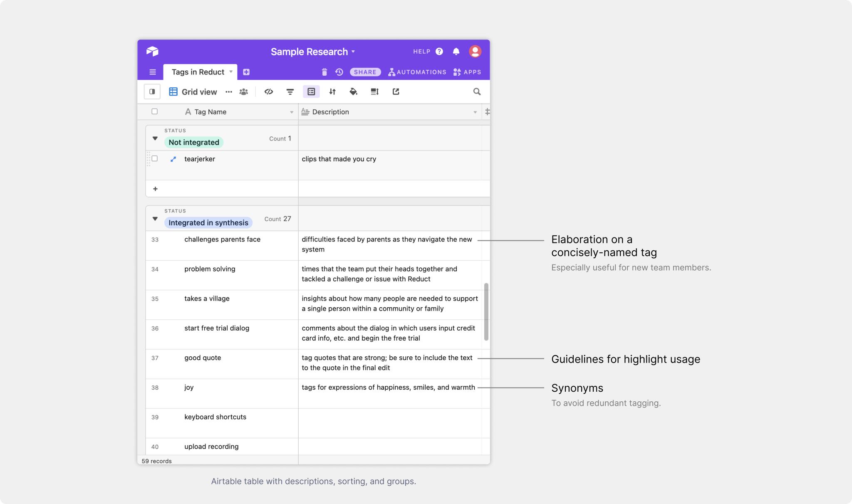
Task: Select the 'problem solving' cell
Action: (222, 275)
